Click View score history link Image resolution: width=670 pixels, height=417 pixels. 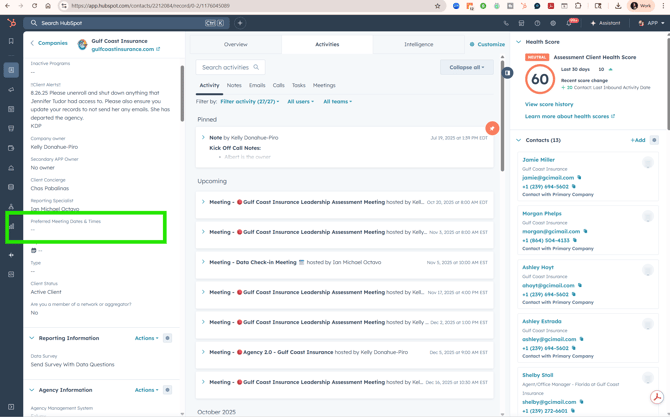pyautogui.click(x=549, y=104)
